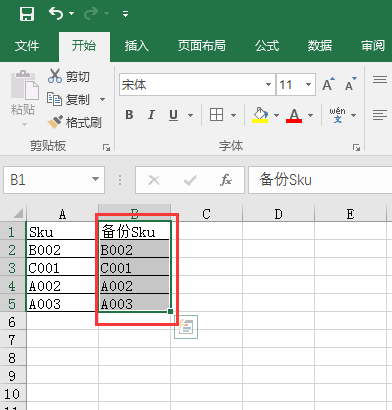Click the Decrease Font Size icon

point(351,85)
